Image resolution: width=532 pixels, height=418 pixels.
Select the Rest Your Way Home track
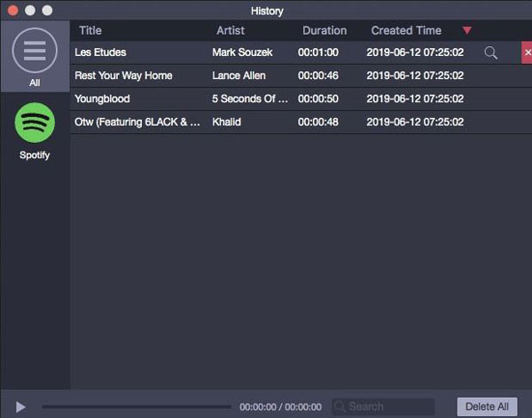click(123, 76)
